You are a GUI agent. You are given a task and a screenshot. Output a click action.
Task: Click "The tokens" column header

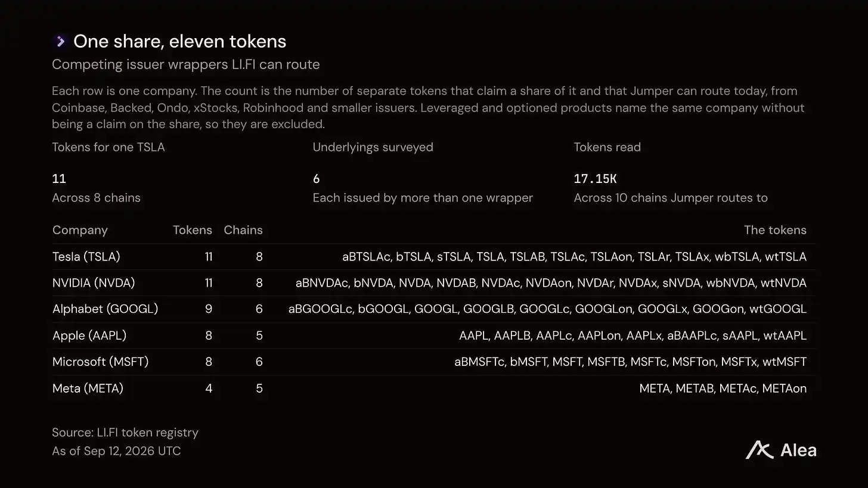[x=775, y=230]
